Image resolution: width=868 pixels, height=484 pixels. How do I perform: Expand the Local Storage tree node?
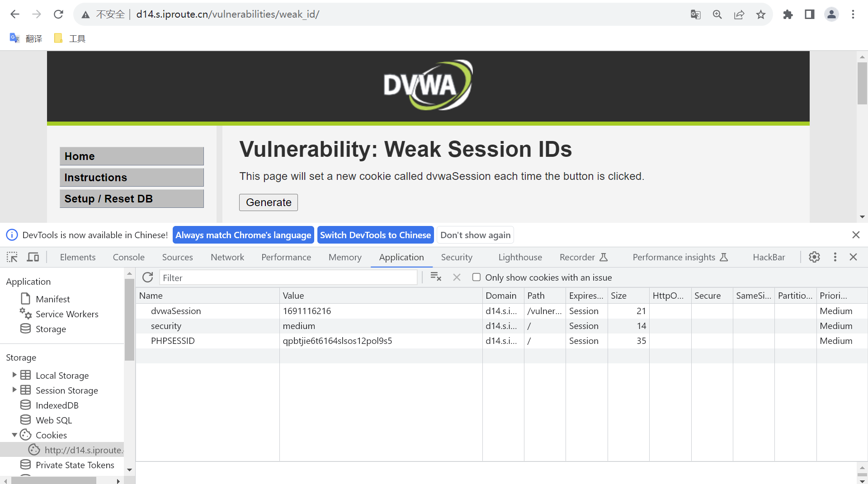click(x=14, y=375)
